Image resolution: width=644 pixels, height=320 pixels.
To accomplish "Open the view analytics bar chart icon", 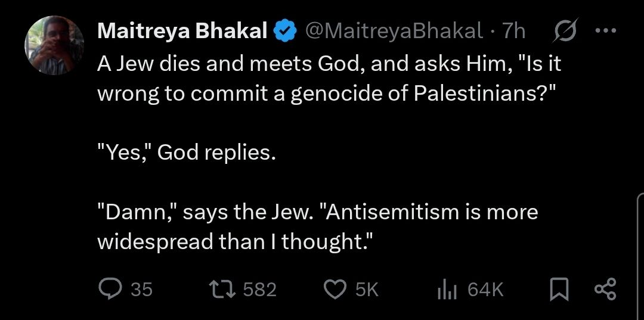I will click(x=447, y=290).
